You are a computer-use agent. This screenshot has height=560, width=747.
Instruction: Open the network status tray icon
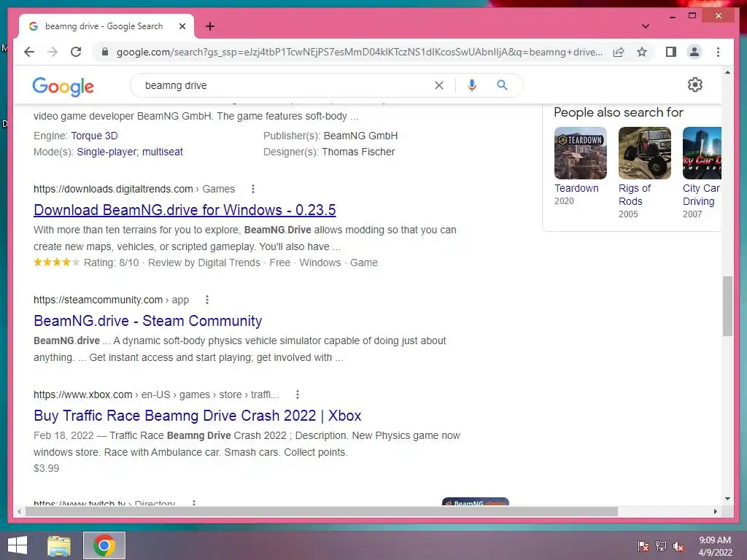pyautogui.click(x=661, y=545)
